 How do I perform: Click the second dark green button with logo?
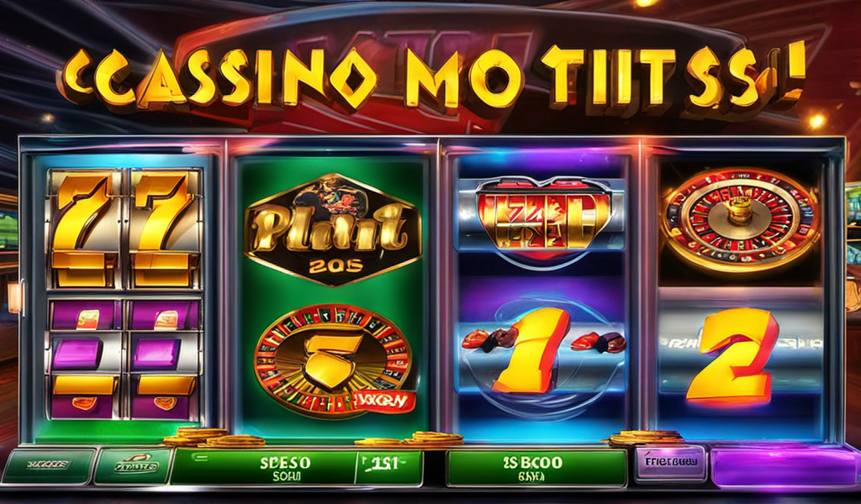(135, 465)
